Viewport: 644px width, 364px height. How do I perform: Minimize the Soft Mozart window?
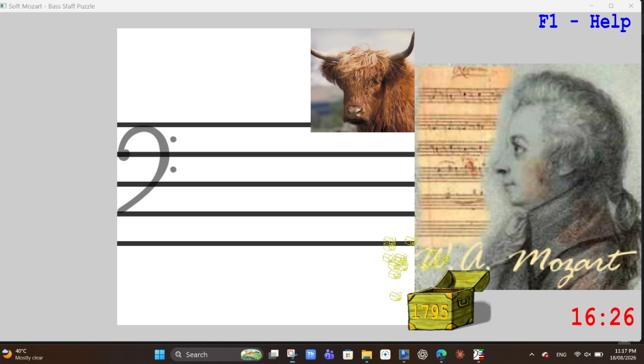click(x=591, y=6)
